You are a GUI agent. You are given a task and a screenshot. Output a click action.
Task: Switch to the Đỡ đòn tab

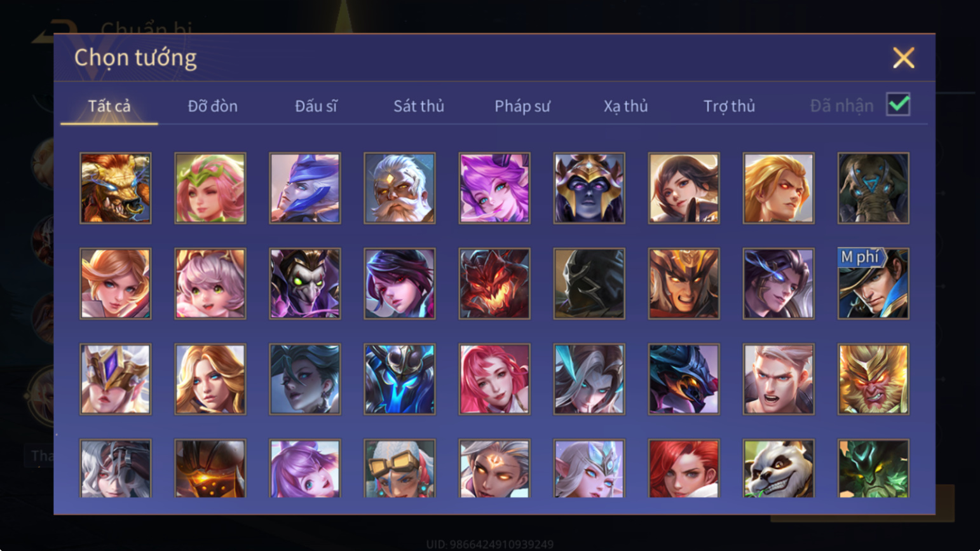(212, 106)
